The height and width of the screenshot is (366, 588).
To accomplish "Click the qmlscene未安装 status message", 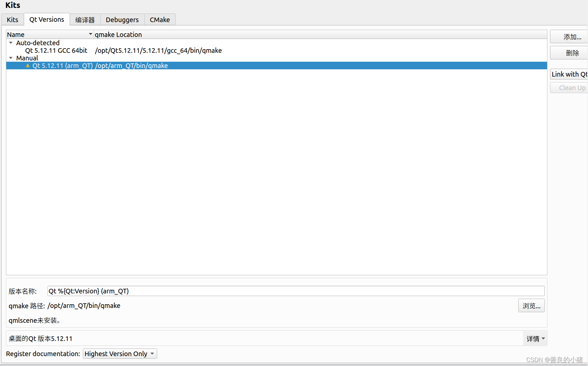I will coord(34,320).
